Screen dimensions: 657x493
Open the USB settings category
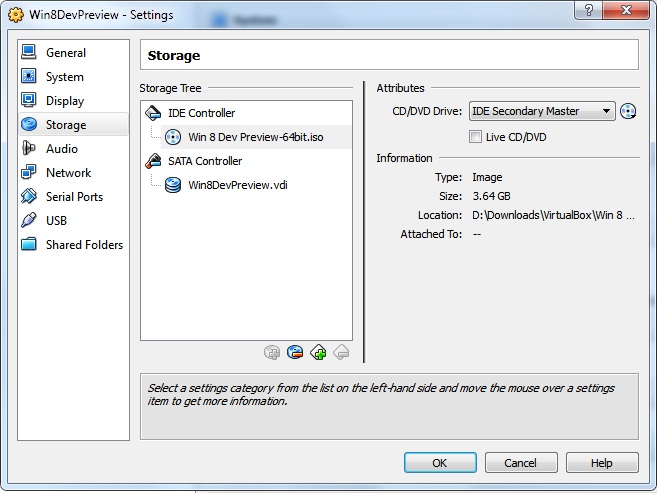coord(58,221)
